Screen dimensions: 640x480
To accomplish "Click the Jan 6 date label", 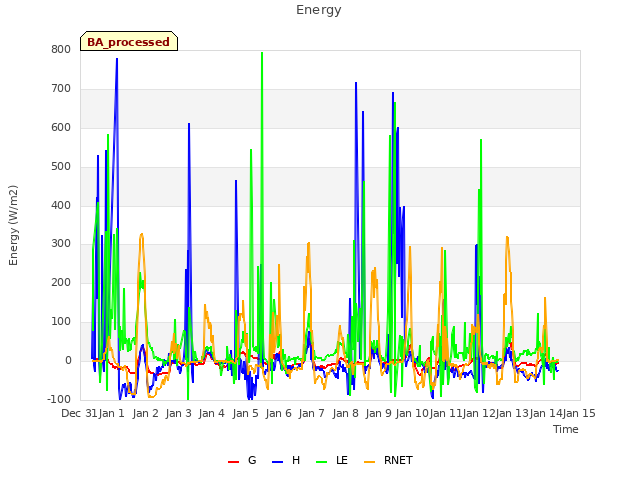I will tap(278, 413).
